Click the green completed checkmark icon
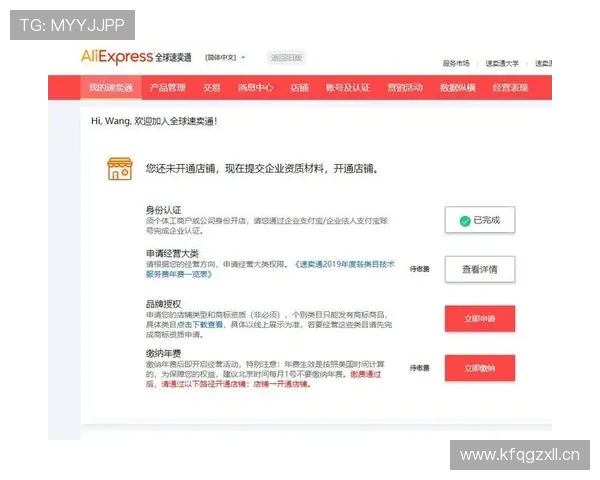 click(x=465, y=221)
